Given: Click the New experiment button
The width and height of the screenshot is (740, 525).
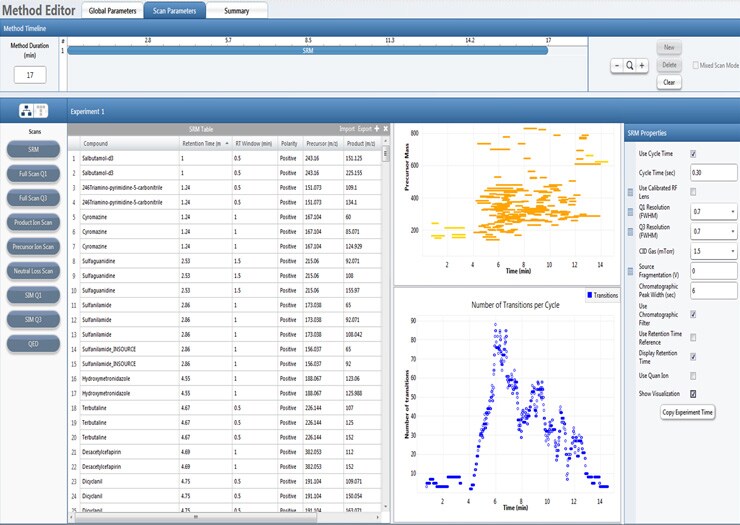Looking at the screenshot, I should pyautogui.click(x=669, y=47).
